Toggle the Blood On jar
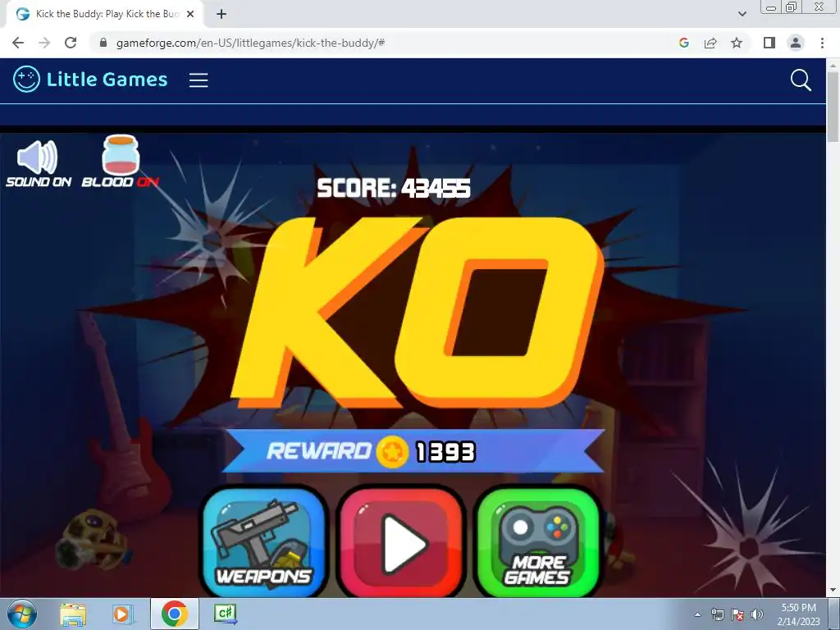This screenshot has height=630, width=840. pyautogui.click(x=121, y=162)
